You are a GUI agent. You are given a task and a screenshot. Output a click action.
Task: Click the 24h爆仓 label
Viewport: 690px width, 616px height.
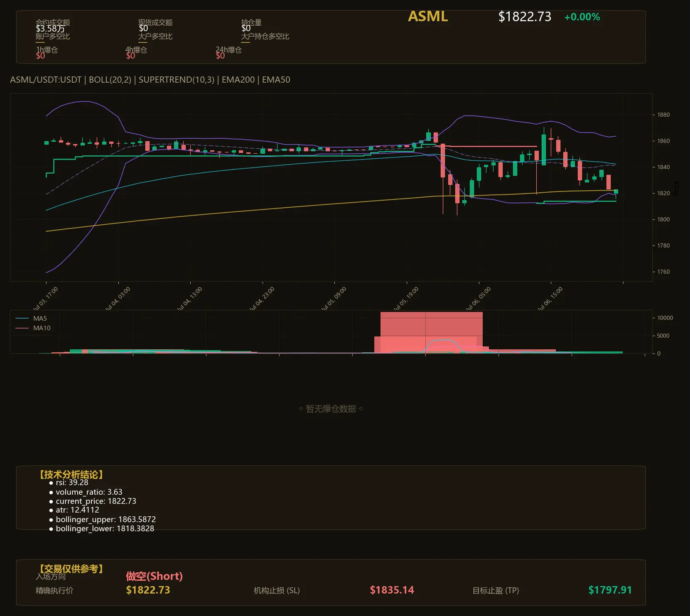click(x=228, y=50)
